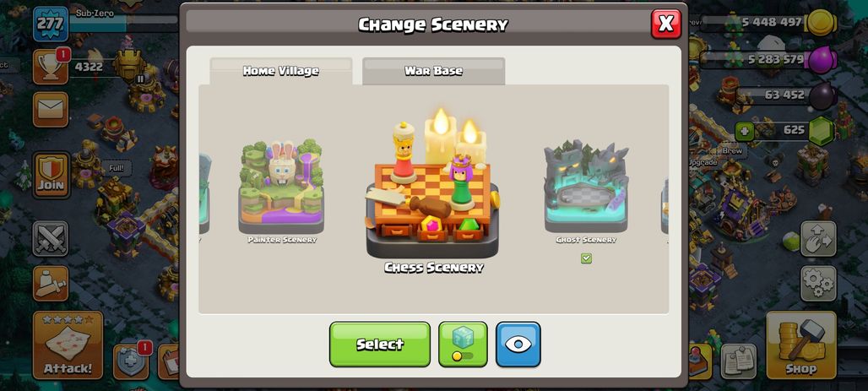
Task: Open the trophy league icon
Action: point(51,67)
